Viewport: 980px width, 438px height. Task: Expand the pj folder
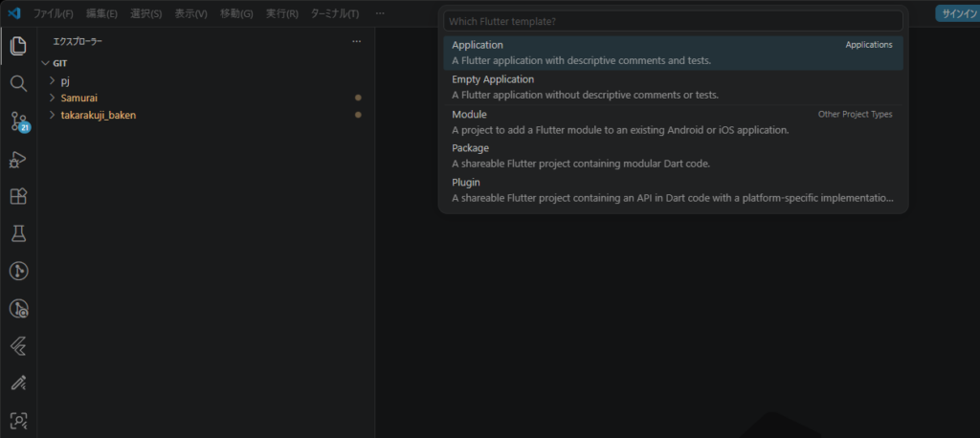(65, 80)
